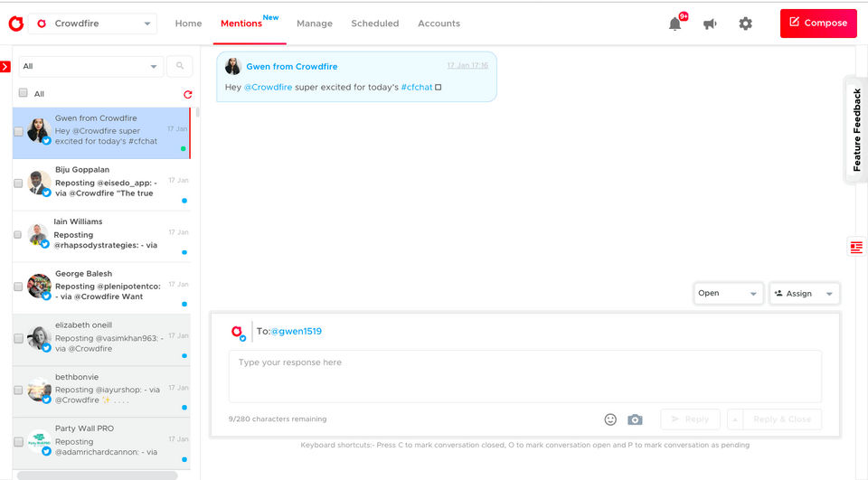Screen dimensions: 868x480
Task: Click the 17 Jan 17:16 timestamp link
Action: point(467,65)
